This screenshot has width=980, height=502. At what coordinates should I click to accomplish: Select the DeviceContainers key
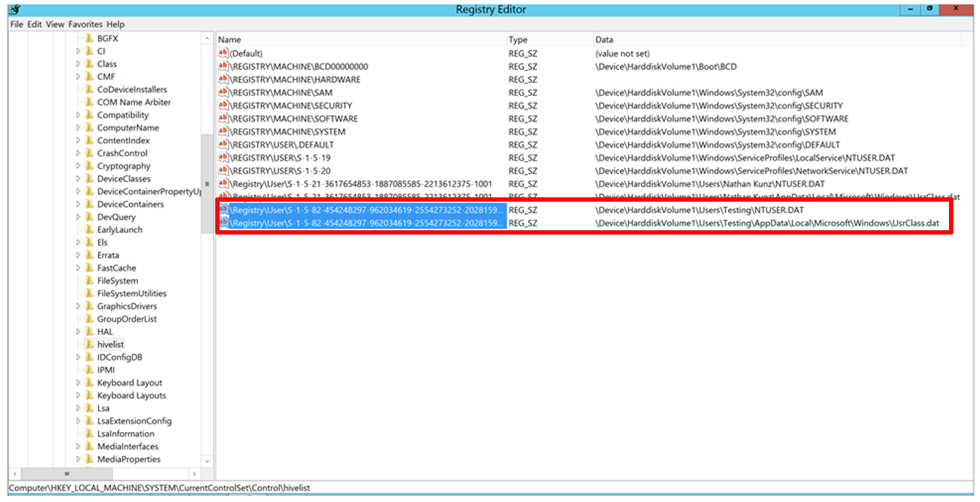130,204
